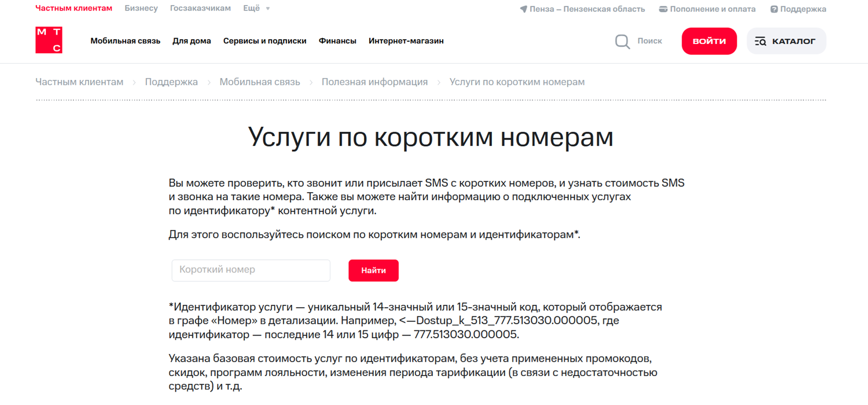Screen dimensions: 868x405
Task: Click the MTS red logo
Action: 49,40
